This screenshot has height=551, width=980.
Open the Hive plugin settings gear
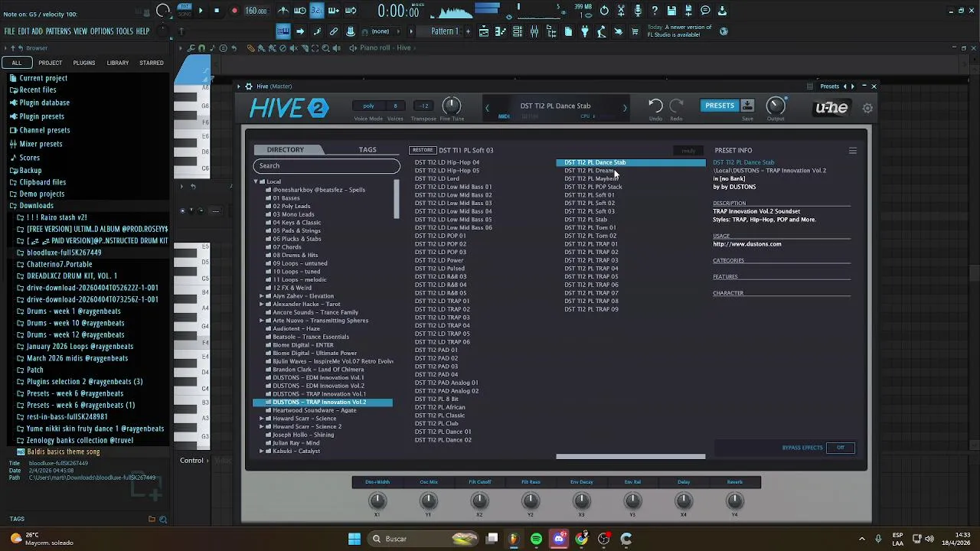click(867, 108)
